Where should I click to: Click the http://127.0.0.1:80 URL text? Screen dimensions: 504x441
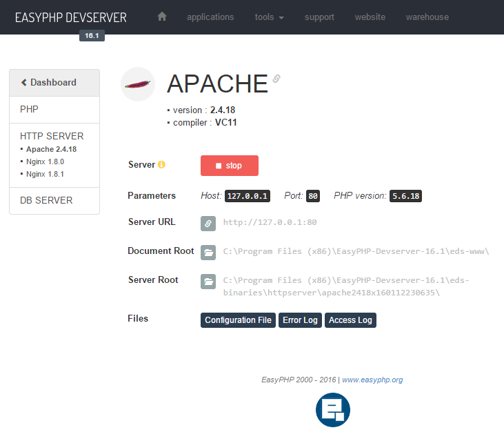[270, 222]
